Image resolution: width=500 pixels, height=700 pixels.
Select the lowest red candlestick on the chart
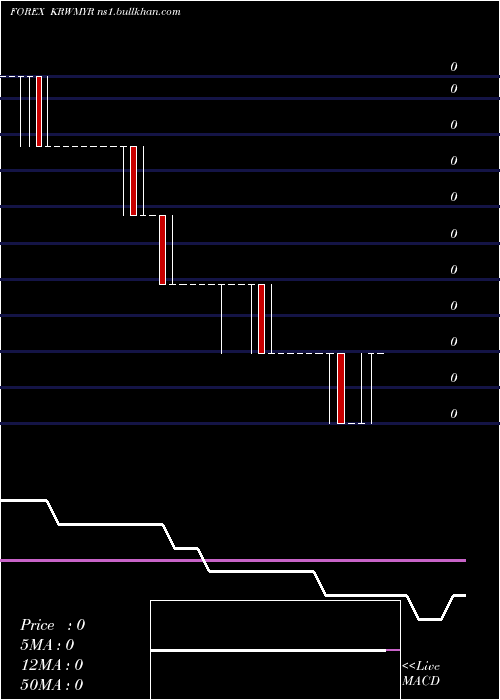[x=341, y=388]
